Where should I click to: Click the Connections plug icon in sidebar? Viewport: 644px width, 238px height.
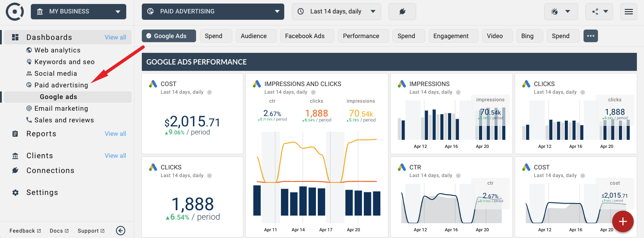click(x=15, y=170)
